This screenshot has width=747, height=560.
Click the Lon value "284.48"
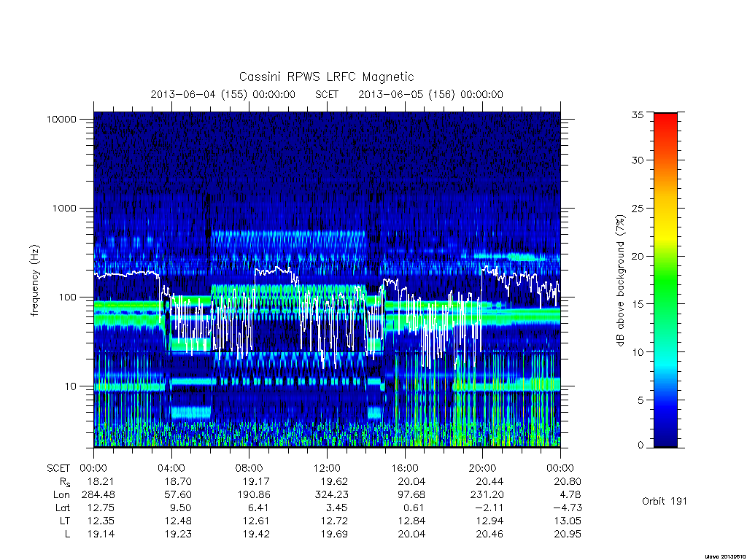click(98, 495)
